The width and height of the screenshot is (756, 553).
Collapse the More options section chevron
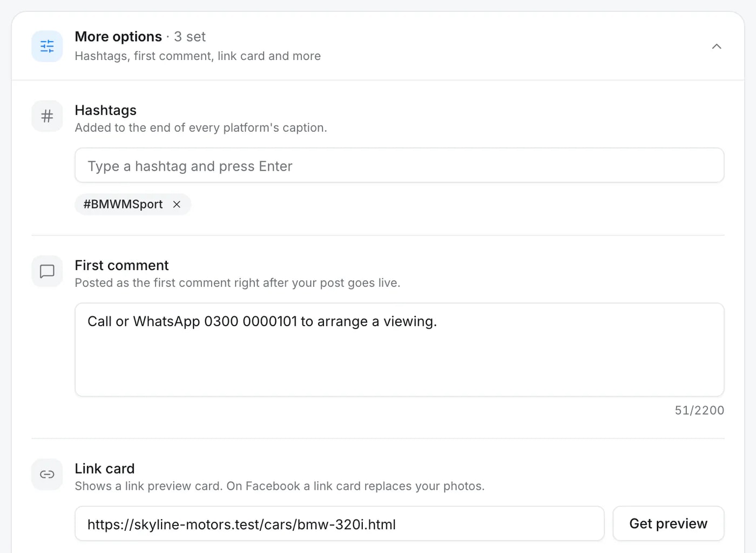717,46
